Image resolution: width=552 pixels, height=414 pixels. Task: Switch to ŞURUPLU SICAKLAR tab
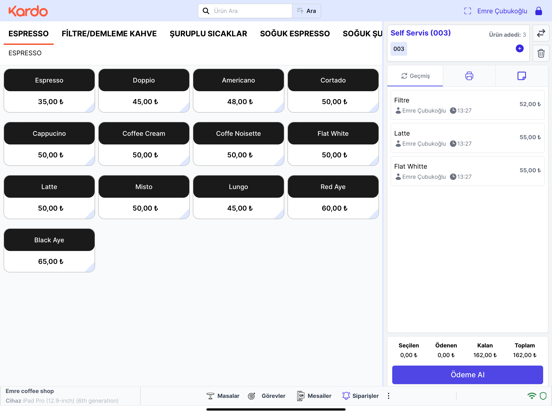tap(208, 33)
